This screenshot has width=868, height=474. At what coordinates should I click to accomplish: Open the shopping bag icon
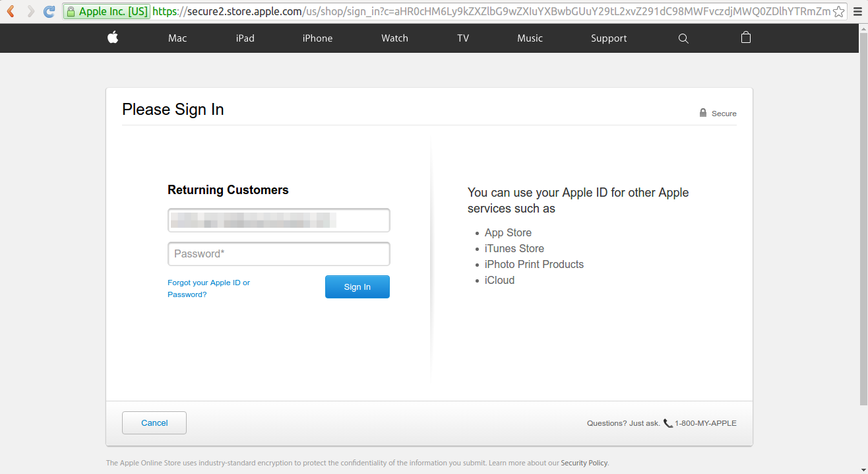tap(745, 38)
